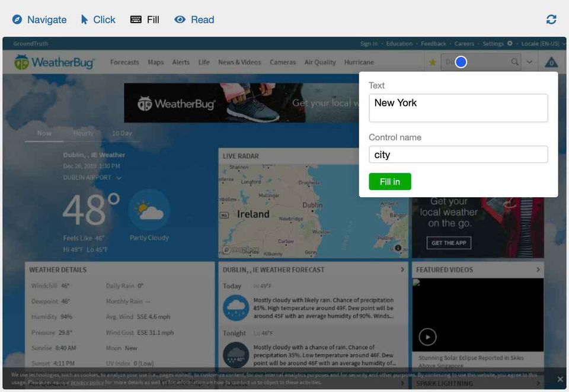The width and height of the screenshot is (569, 392).
Task: Open the Life menu
Action: (204, 62)
